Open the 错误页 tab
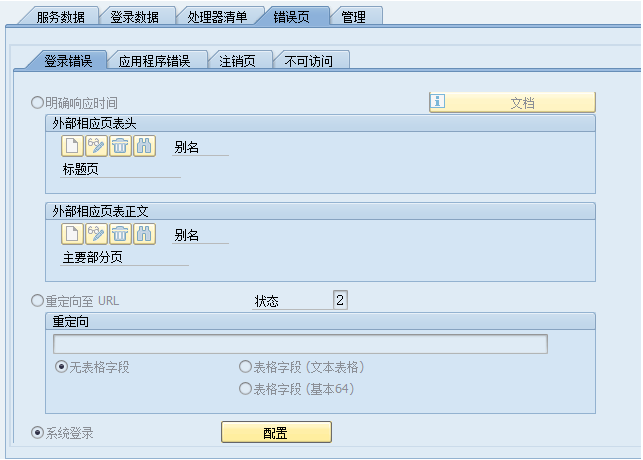The image size is (643, 460). click(291, 17)
